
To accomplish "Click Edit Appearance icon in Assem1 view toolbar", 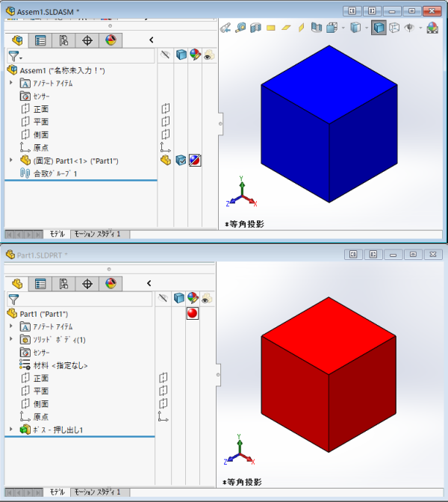I will [432, 28].
